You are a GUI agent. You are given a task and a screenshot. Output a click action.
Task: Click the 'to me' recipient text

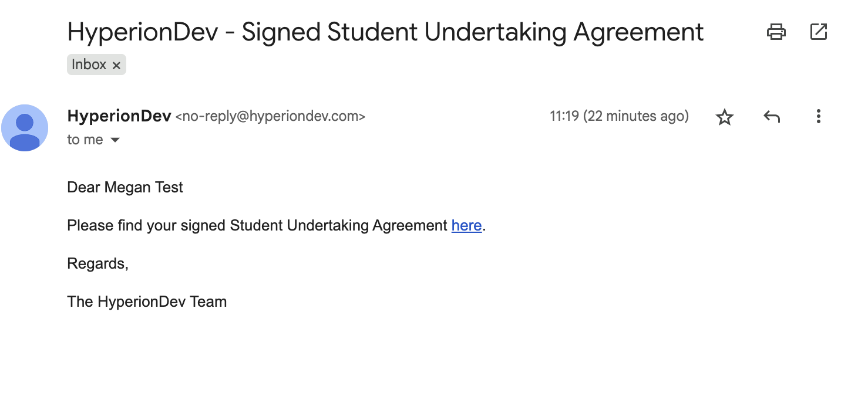(x=85, y=140)
